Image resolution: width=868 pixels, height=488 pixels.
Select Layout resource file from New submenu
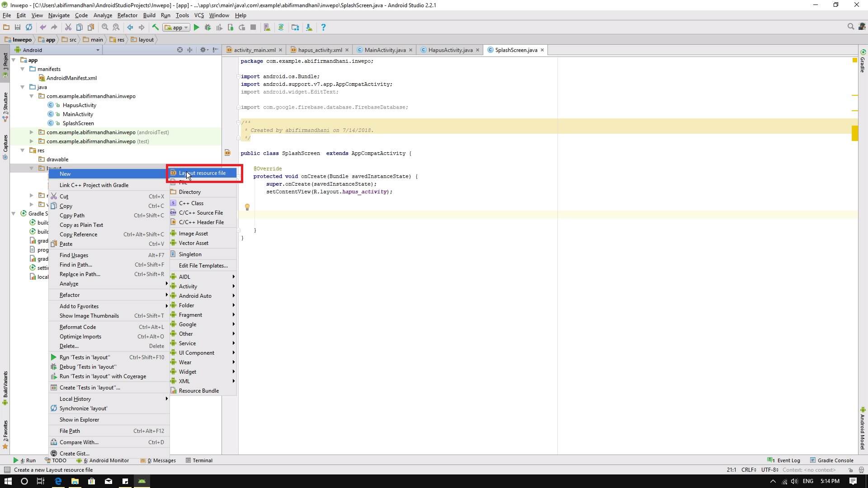coord(202,173)
